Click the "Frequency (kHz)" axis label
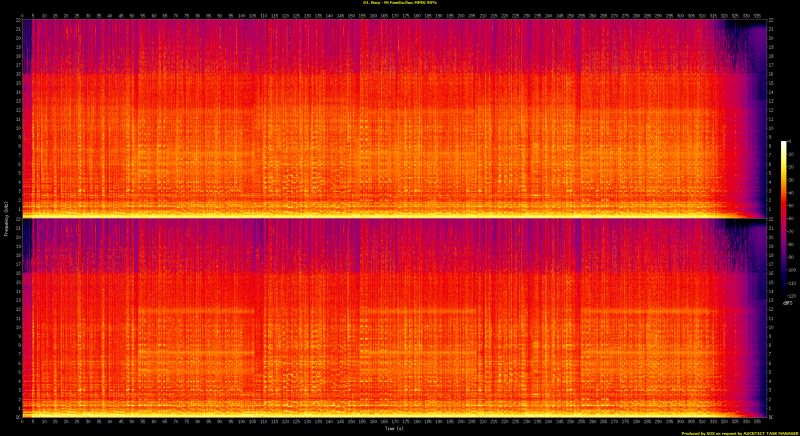The width and height of the screenshot is (800, 436). point(6,218)
